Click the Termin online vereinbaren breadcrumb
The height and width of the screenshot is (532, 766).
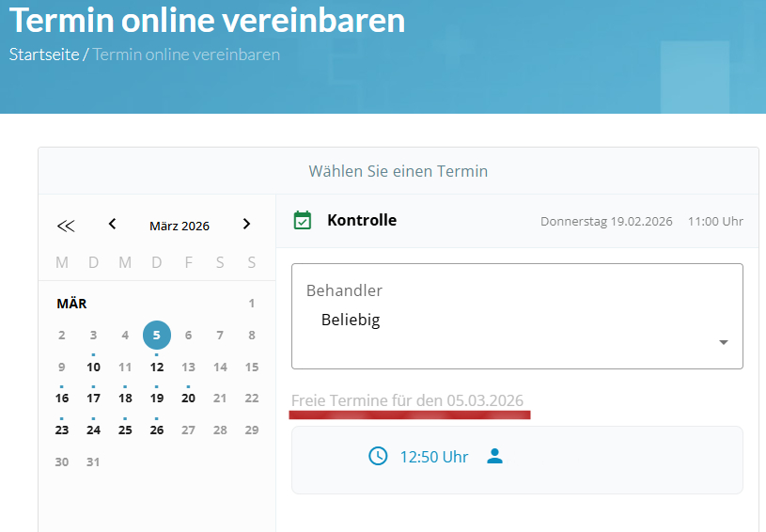click(x=186, y=55)
